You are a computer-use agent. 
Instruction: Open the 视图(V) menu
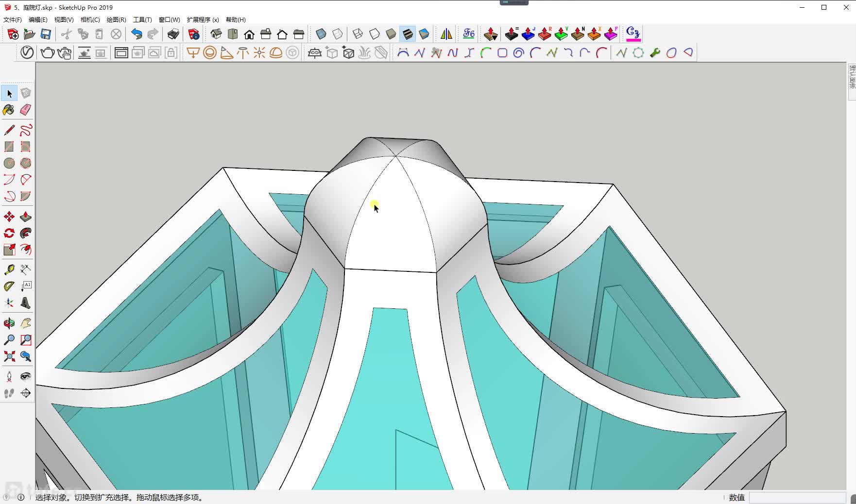click(x=64, y=20)
